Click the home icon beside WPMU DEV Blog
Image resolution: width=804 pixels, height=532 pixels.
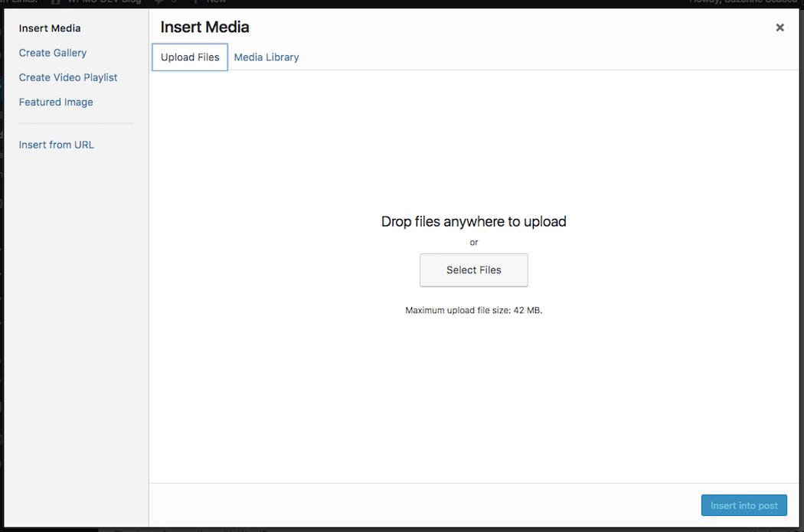coord(56,2)
